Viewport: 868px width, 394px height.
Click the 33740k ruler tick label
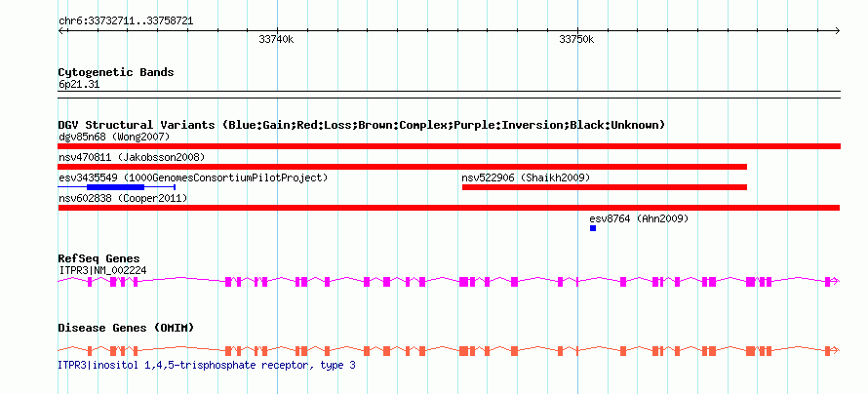(x=276, y=39)
